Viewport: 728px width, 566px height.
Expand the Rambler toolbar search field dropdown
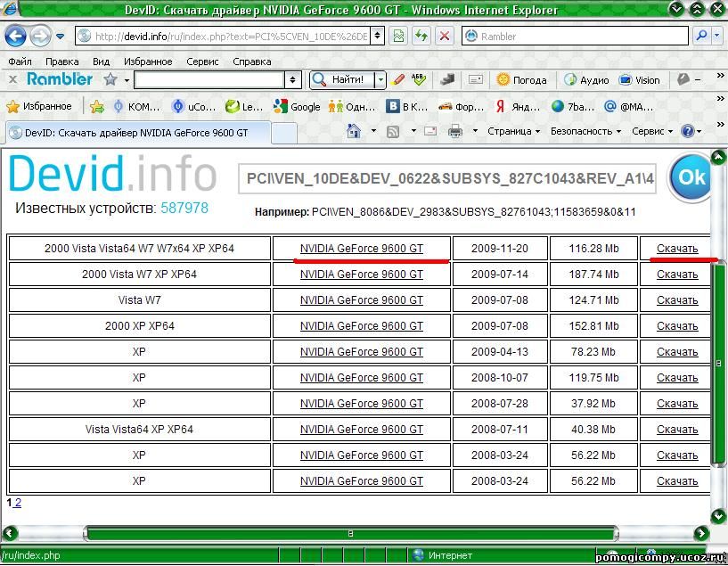(292, 80)
